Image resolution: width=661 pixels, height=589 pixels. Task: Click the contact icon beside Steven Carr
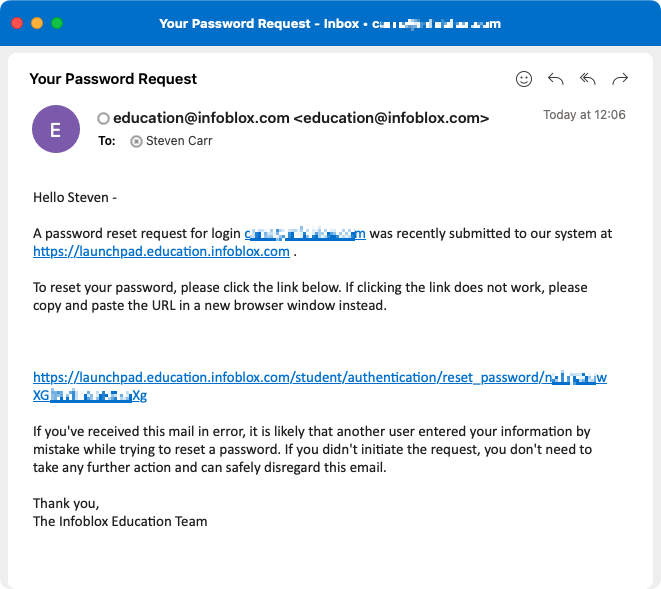coord(136,142)
